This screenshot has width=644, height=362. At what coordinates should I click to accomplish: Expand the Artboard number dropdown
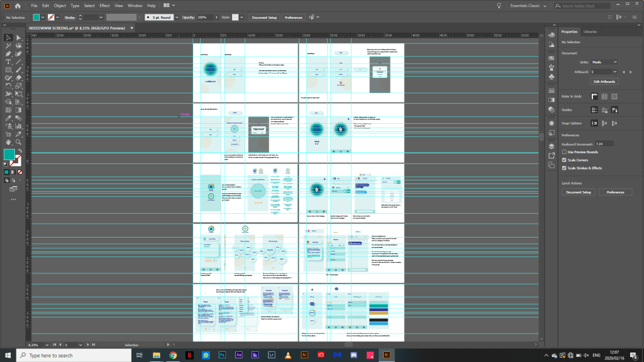click(615, 72)
